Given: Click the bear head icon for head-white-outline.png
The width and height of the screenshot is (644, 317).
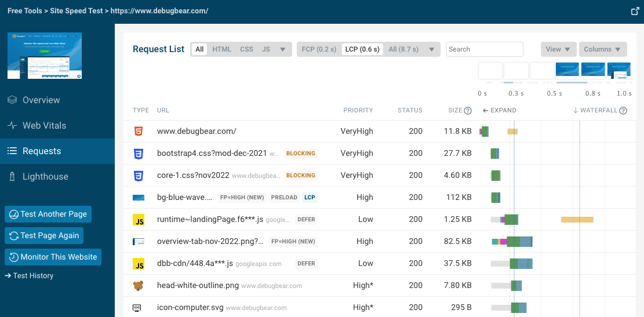Looking at the screenshot, I should 139,285.
